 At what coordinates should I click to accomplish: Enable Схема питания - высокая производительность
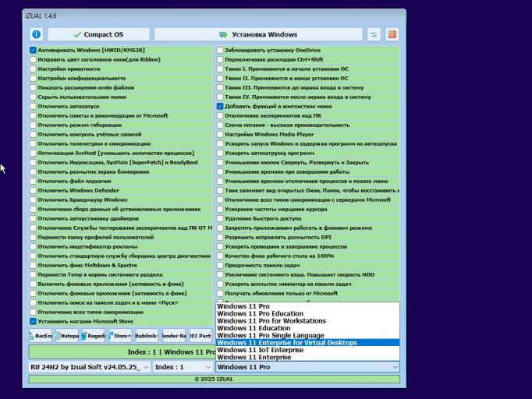click(x=220, y=125)
